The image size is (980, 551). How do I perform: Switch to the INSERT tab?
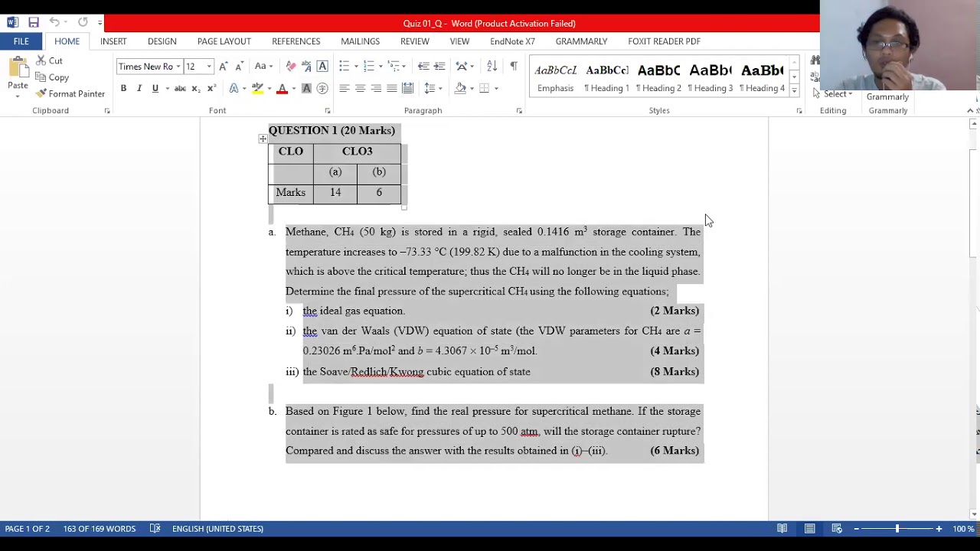(x=113, y=41)
